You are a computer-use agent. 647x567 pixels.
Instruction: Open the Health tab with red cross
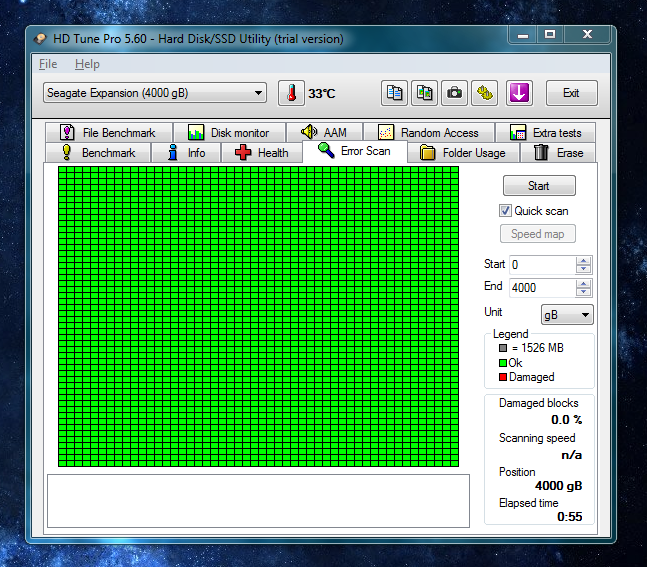[x=262, y=153]
